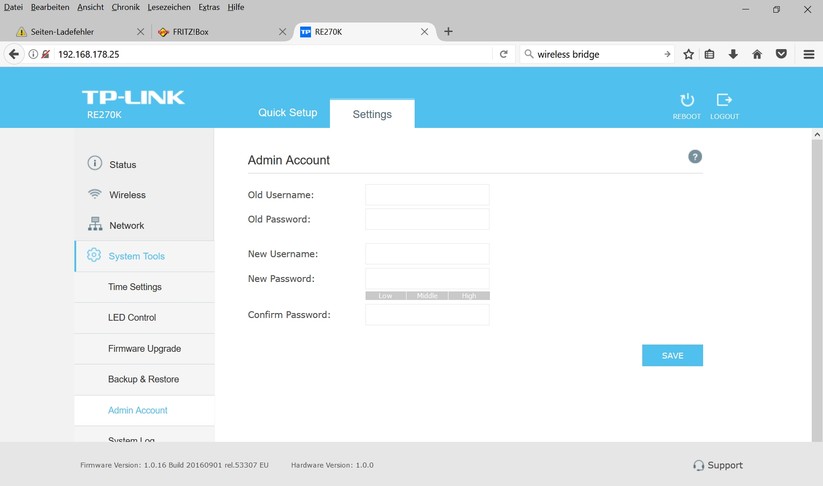Open help via question mark icon
The width and height of the screenshot is (823, 486).
click(x=695, y=157)
